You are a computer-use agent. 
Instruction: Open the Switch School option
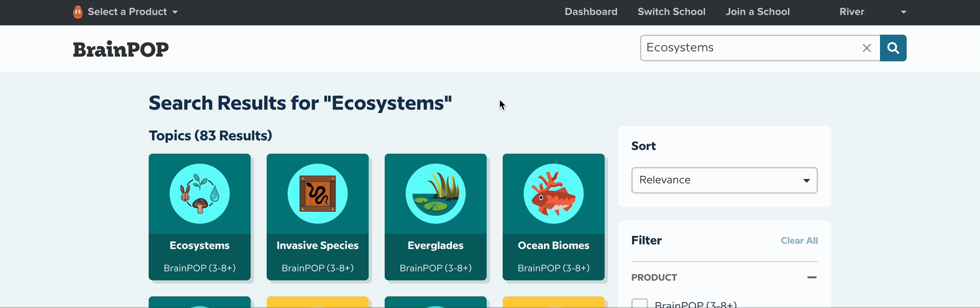click(671, 12)
